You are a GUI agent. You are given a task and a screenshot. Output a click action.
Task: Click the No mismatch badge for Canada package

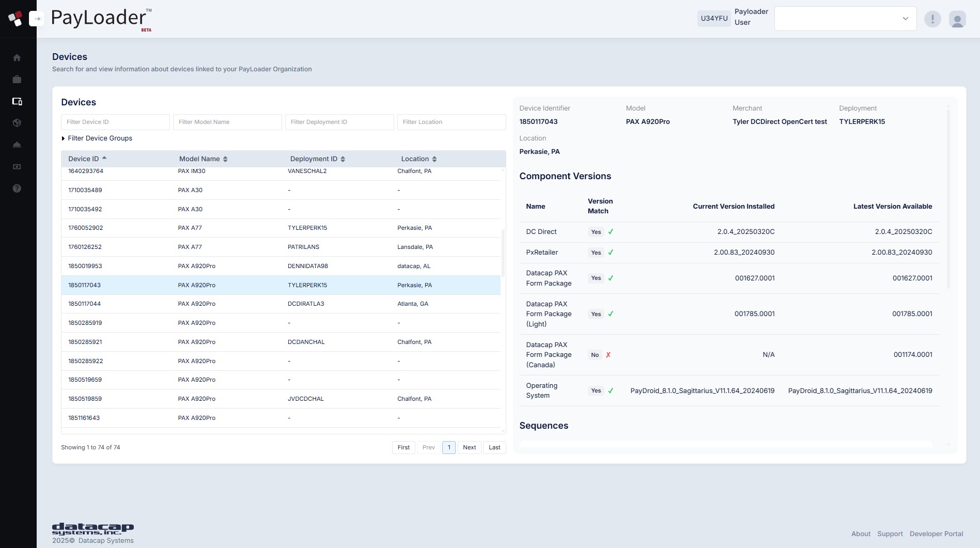click(x=595, y=355)
